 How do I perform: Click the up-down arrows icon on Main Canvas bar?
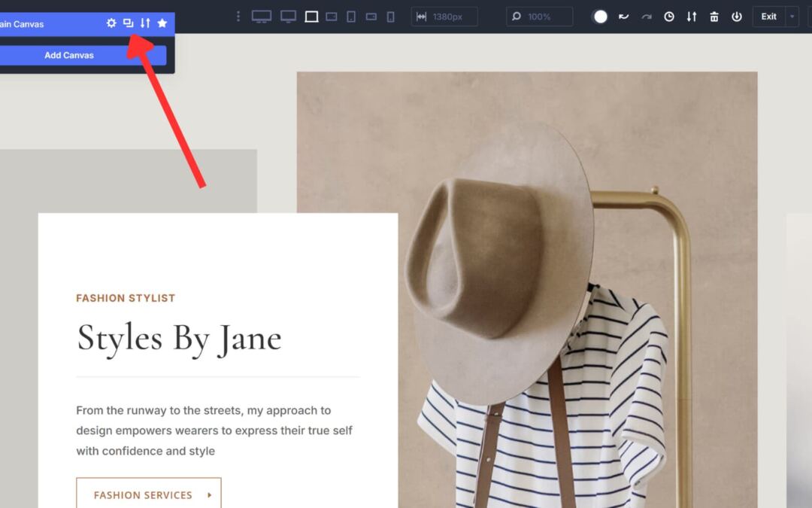(x=145, y=23)
